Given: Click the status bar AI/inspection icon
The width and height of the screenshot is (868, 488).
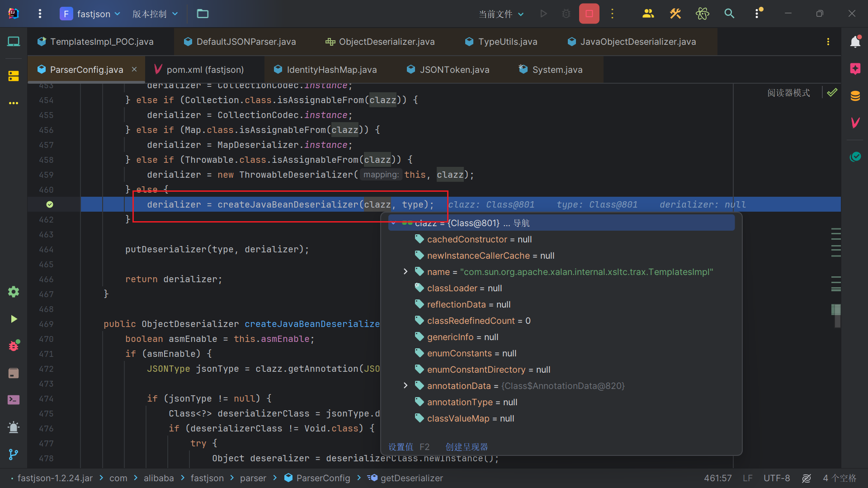Looking at the screenshot, I should coord(807,478).
